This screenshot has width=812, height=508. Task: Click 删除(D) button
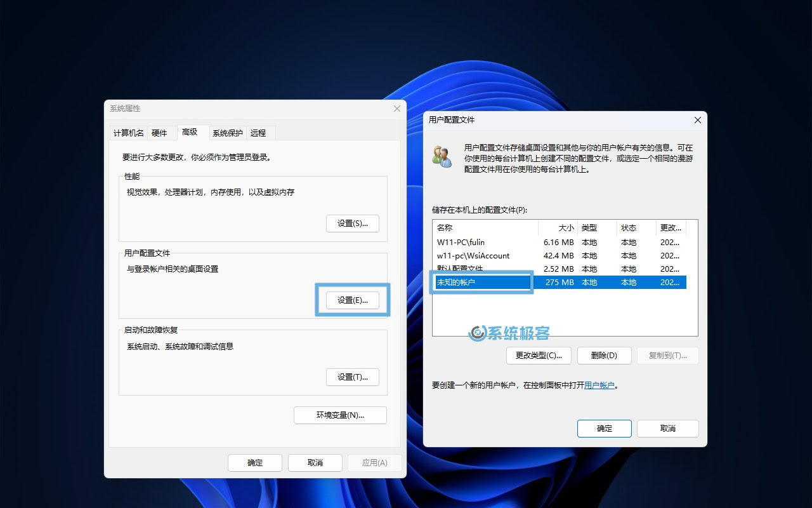pos(604,356)
